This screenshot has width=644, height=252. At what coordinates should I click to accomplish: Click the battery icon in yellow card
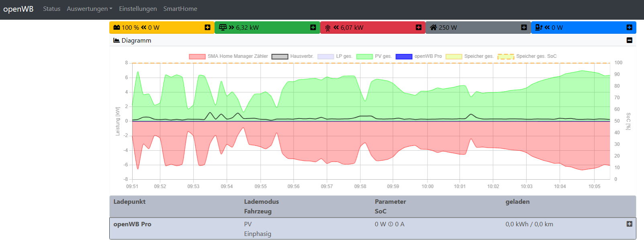[117, 27]
